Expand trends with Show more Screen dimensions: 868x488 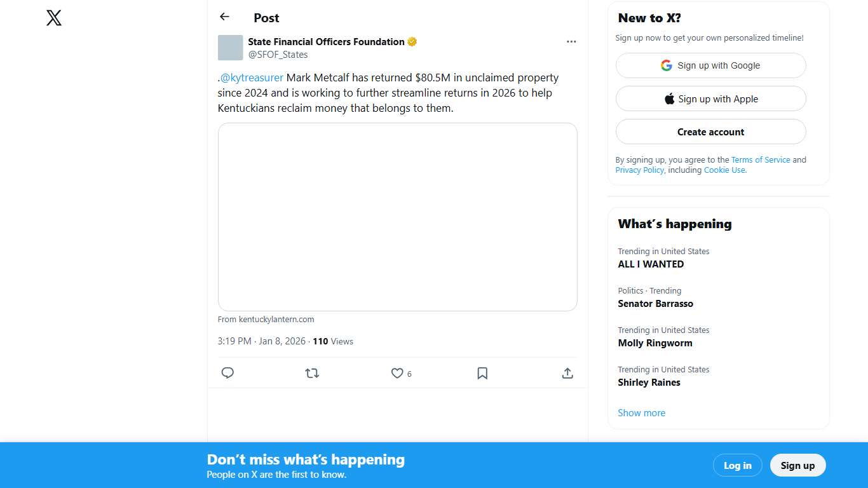coord(641,413)
